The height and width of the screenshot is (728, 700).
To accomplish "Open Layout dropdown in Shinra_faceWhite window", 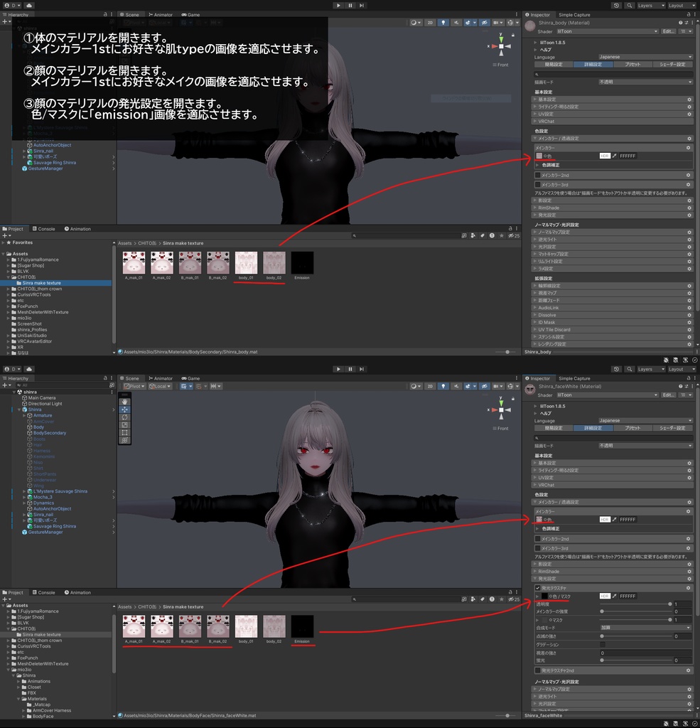I will 682,369.
